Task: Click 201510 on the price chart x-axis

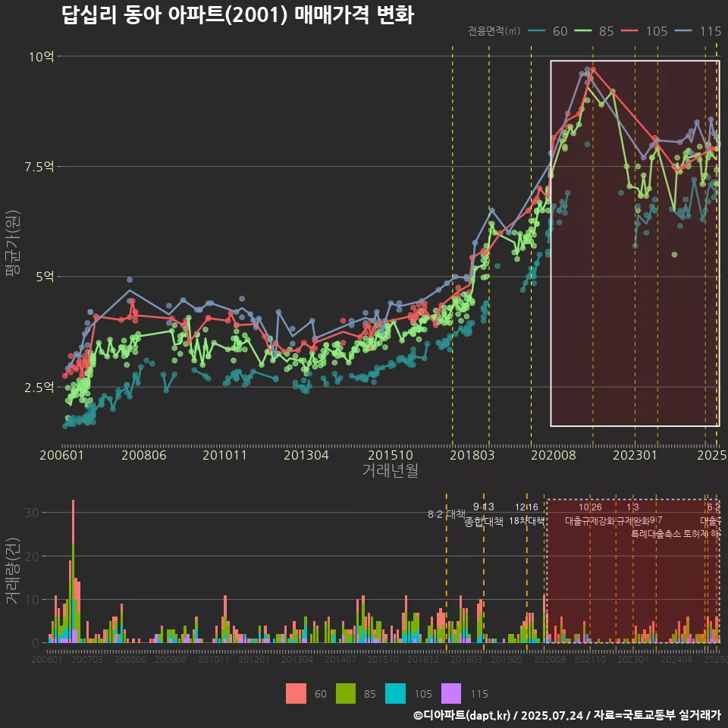Action: coord(391,455)
